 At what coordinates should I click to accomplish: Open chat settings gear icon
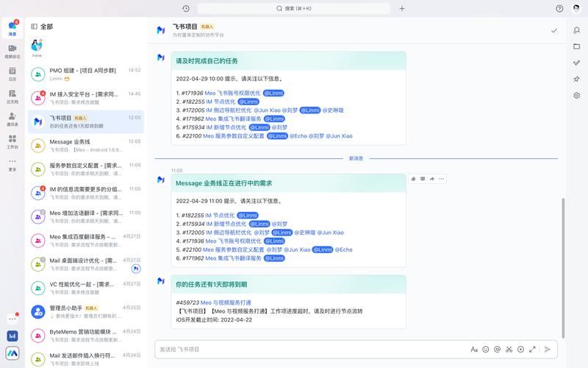click(576, 96)
